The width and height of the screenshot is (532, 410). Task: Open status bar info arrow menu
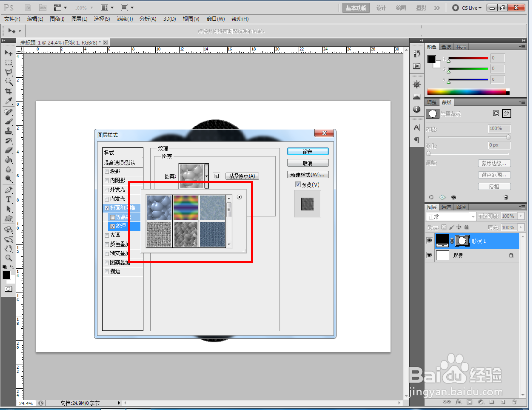coord(119,403)
